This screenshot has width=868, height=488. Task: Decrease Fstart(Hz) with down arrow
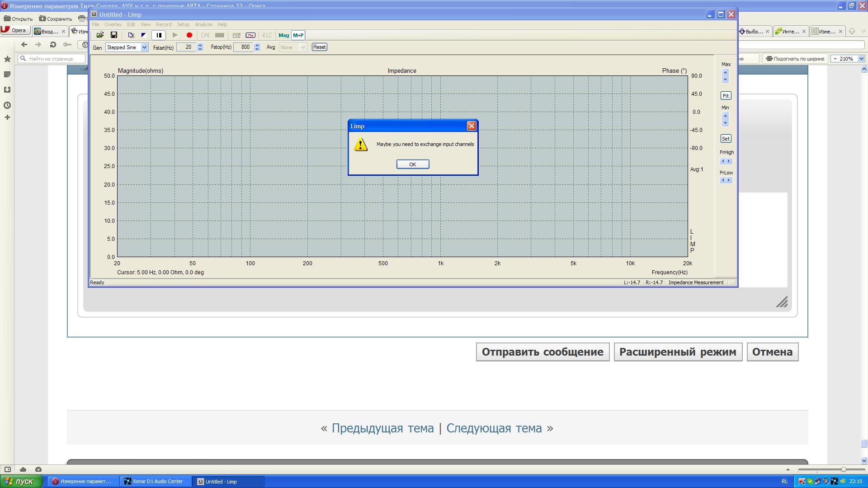pos(200,49)
